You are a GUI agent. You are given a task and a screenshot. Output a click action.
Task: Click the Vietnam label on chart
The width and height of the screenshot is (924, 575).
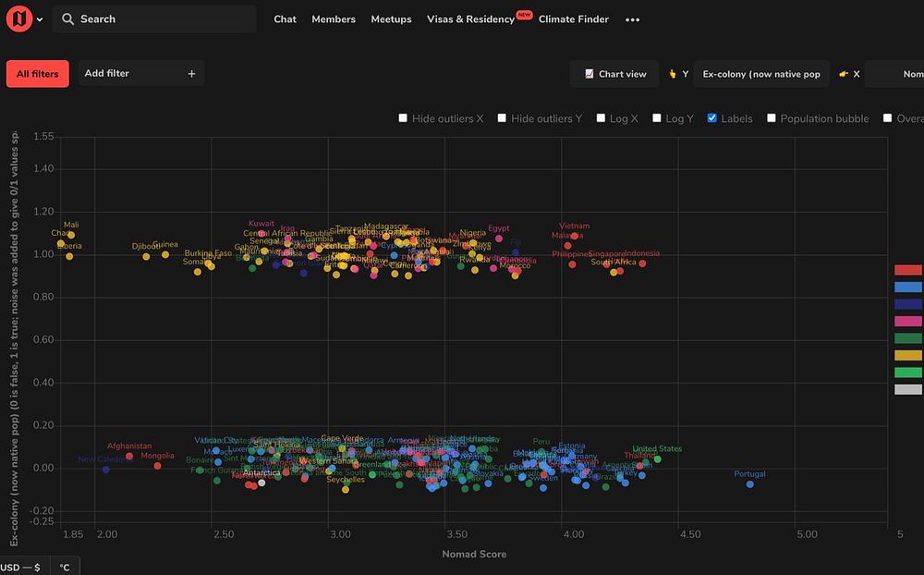tap(575, 226)
